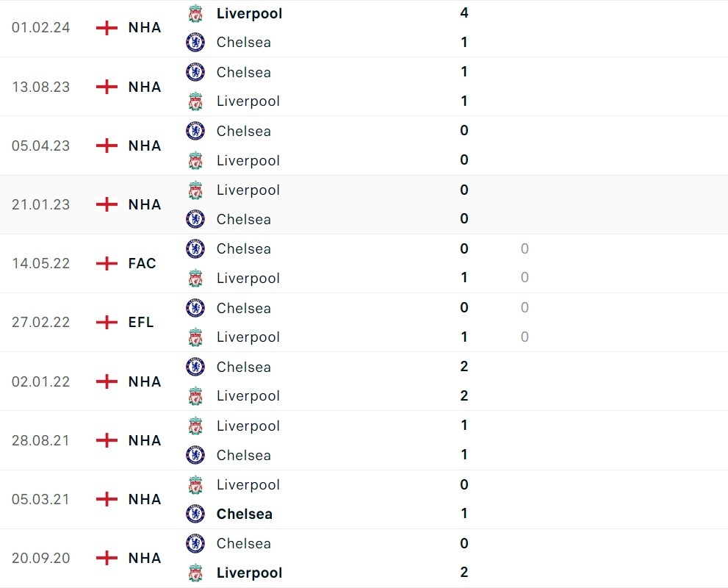The width and height of the screenshot is (728, 588).
Task: Click England flag beside the 13.08.23 match
Action: click(107, 87)
